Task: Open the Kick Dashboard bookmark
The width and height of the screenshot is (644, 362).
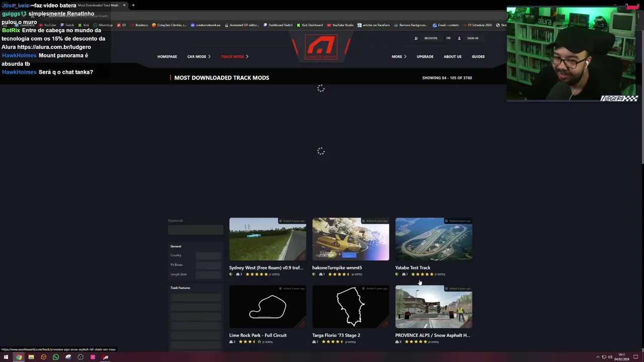Action: coord(310,25)
